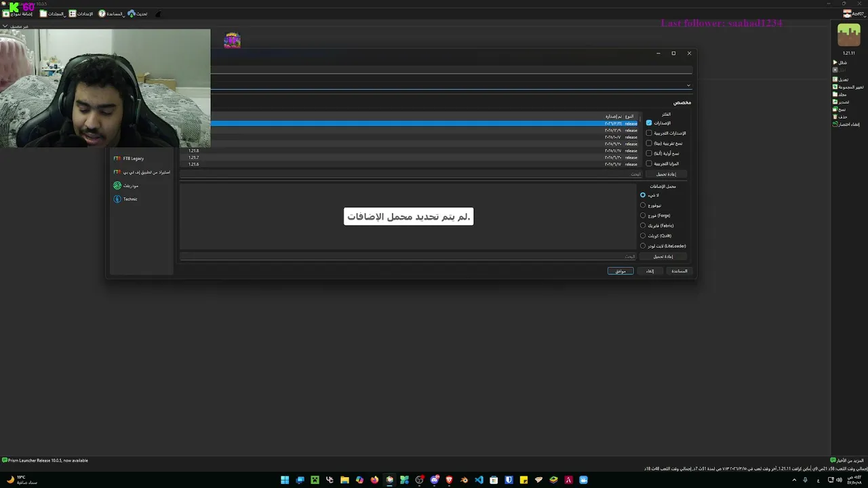Click More News (المزيد من الأخبار) in the status bar

pyautogui.click(x=848, y=460)
